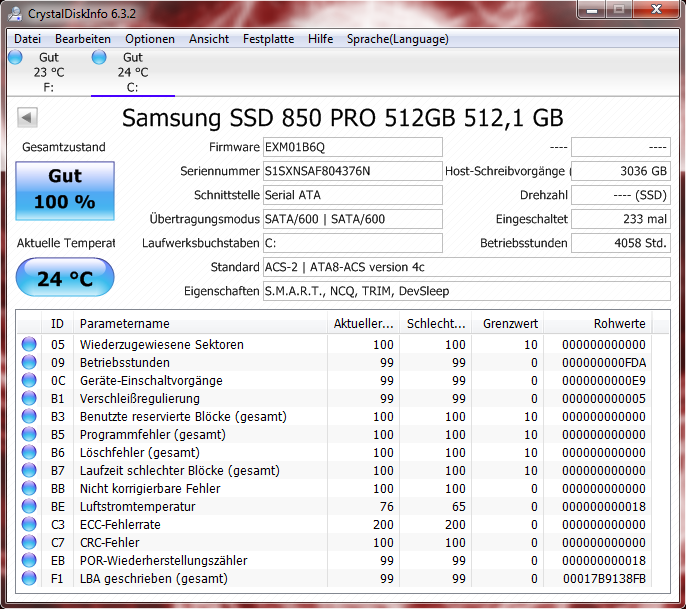Open the Hilfe menu
The image size is (686, 609).
click(320, 39)
